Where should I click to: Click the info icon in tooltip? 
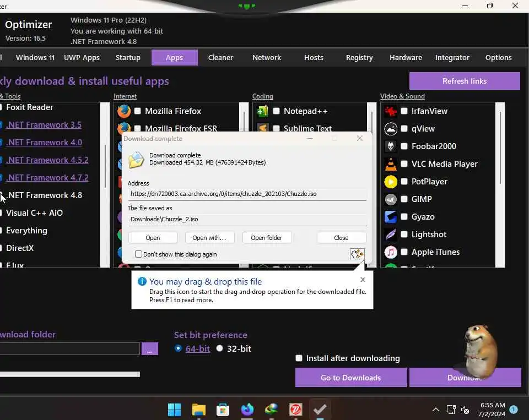[x=142, y=281]
